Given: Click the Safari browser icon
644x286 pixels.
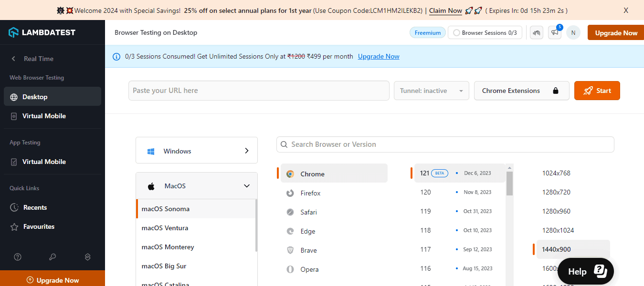Looking at the screenshot, I should [290, 212].
